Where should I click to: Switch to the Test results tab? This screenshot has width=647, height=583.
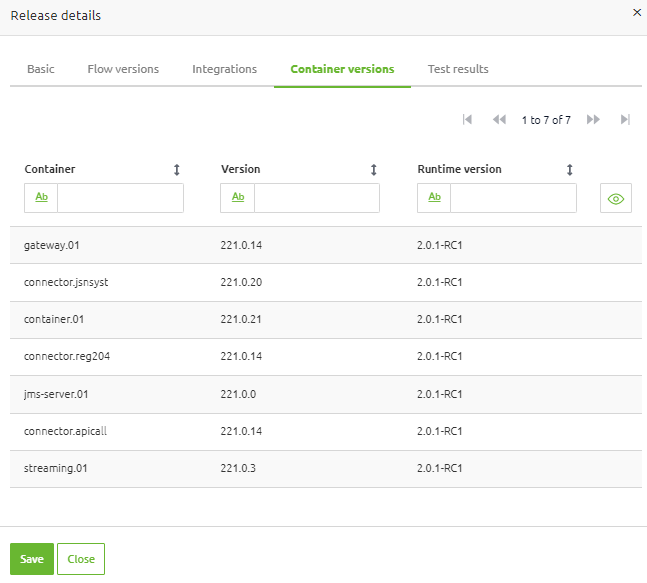pyautogui.click(x=458, y=69)
